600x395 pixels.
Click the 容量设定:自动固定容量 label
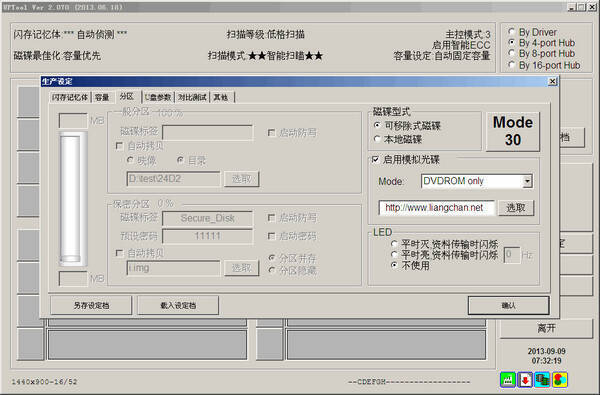tap(442, 56)
